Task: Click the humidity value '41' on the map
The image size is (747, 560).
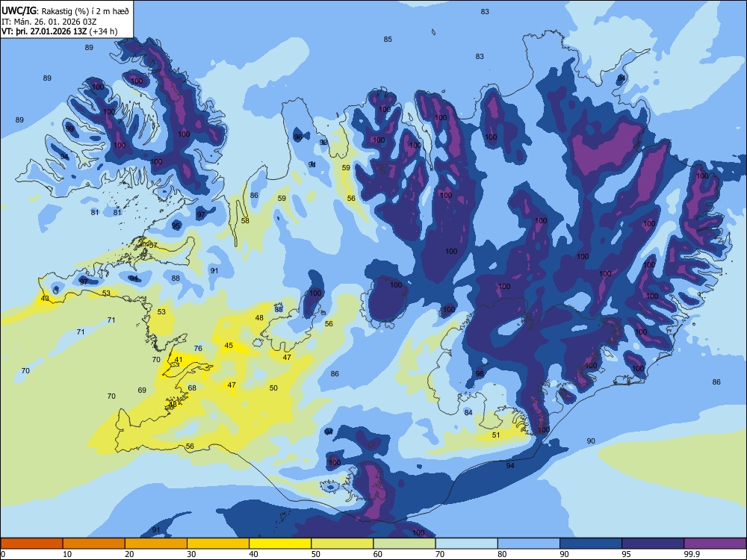Action: [179, 360]
